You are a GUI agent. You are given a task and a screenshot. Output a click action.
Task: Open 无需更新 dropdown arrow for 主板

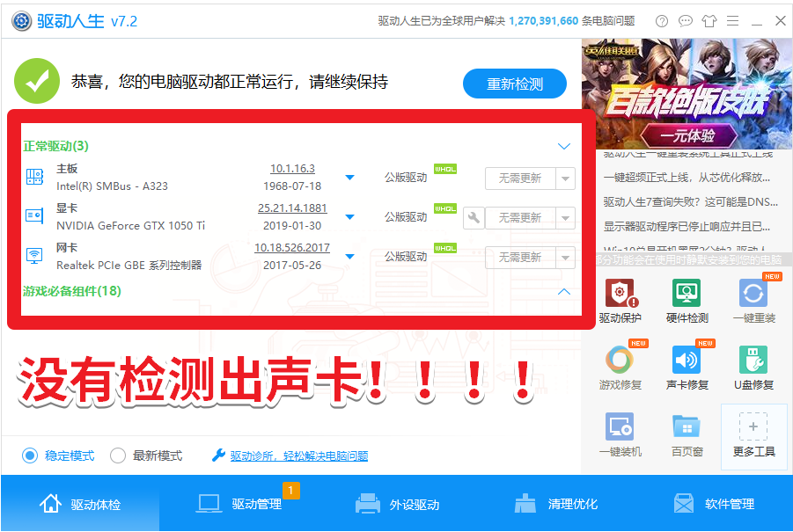[x=565, y=179]
